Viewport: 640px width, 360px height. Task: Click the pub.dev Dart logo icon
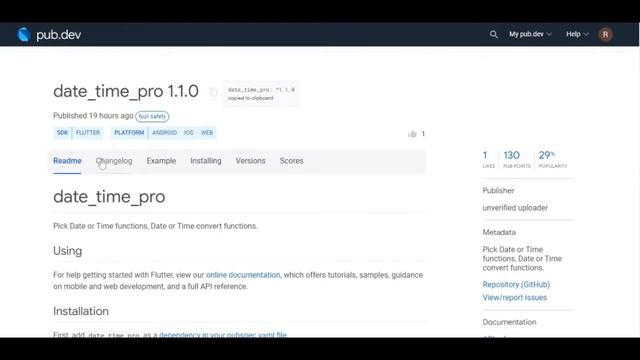[x=24, y=34]
